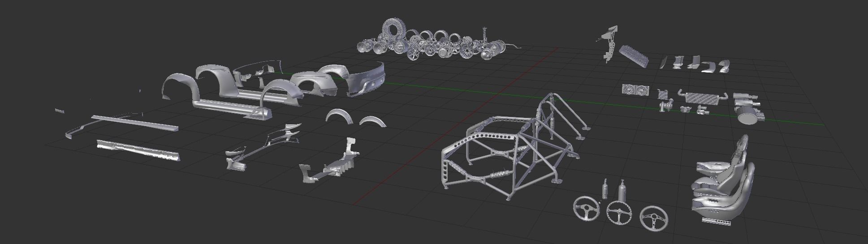Click the leftmost steering wheel
868x244 pixels.
click(587, 208)
